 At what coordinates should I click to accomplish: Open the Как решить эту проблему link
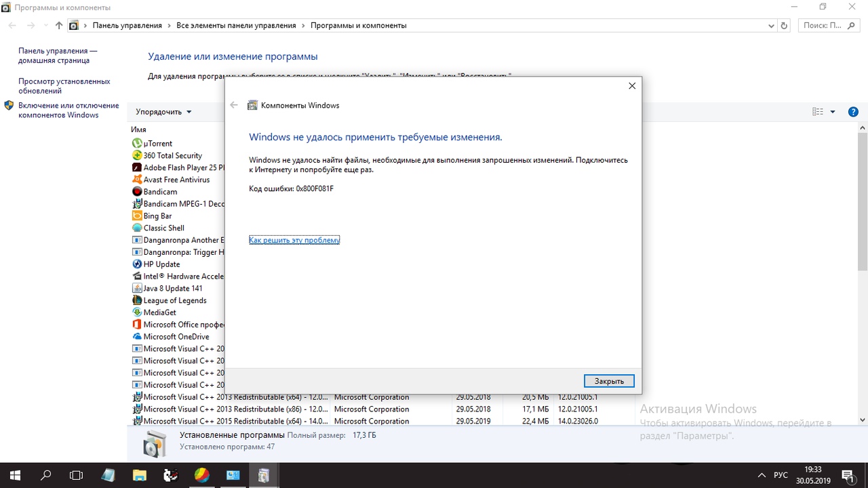click(294, 240)
